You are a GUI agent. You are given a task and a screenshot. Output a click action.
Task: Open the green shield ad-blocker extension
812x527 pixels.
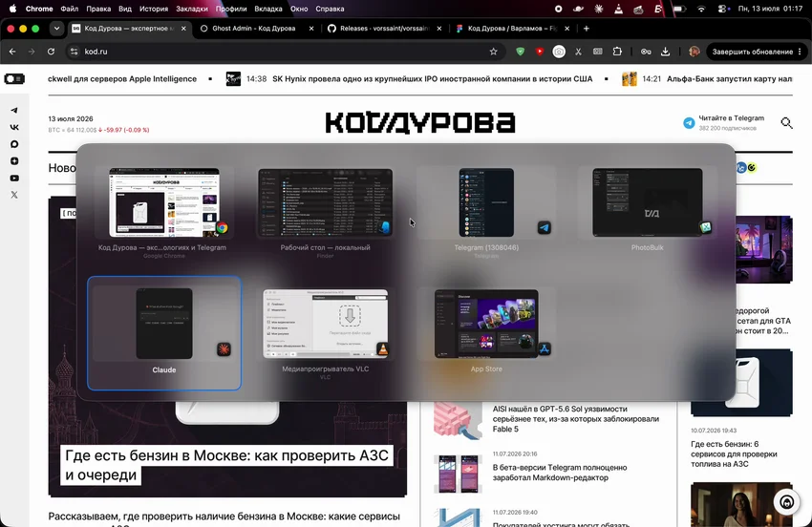coord(521,52)
